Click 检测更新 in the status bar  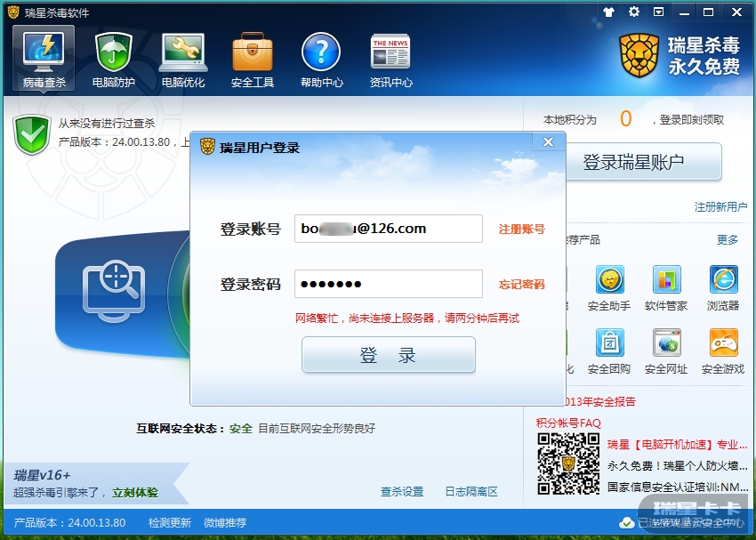[x=170, y=522]
